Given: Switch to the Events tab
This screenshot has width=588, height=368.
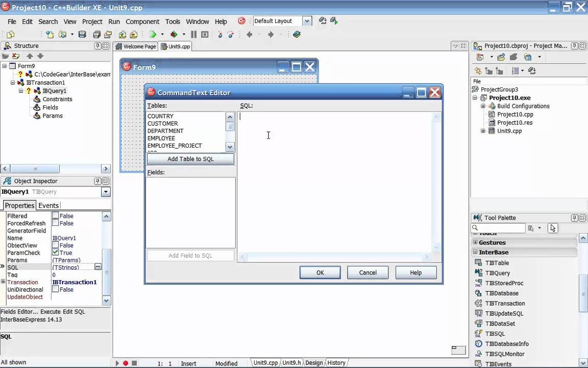Looking at the screenshot, I should (x=48, y=205).
